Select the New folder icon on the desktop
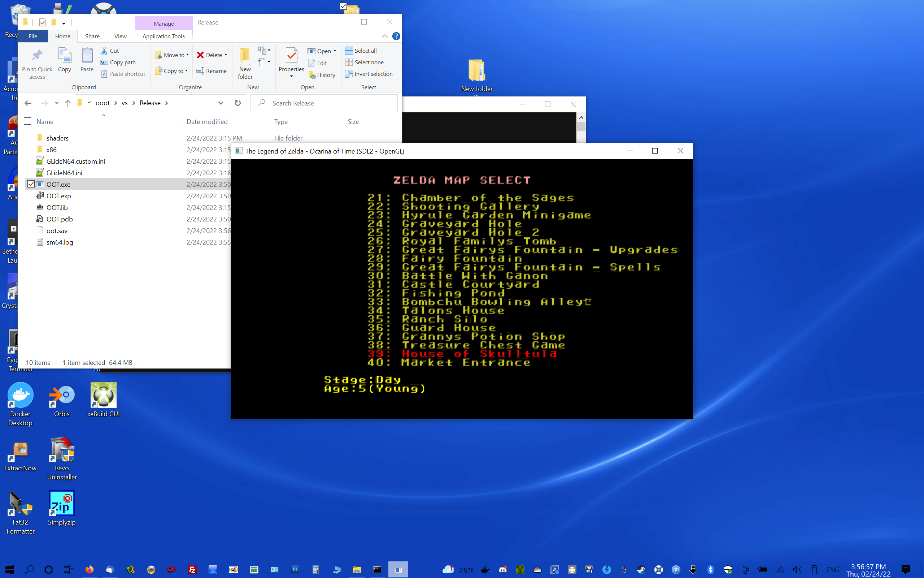 (x=476, y=76)
